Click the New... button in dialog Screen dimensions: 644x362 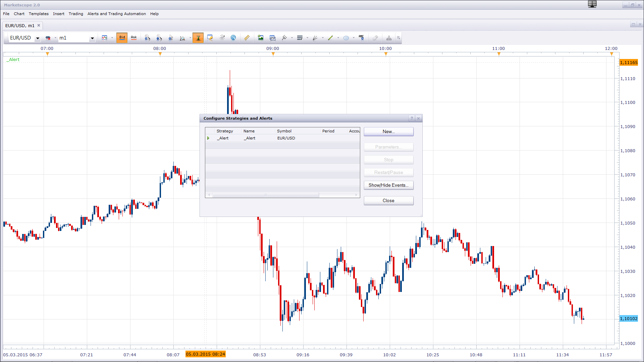pyautogui.click(x=388, y=132)
